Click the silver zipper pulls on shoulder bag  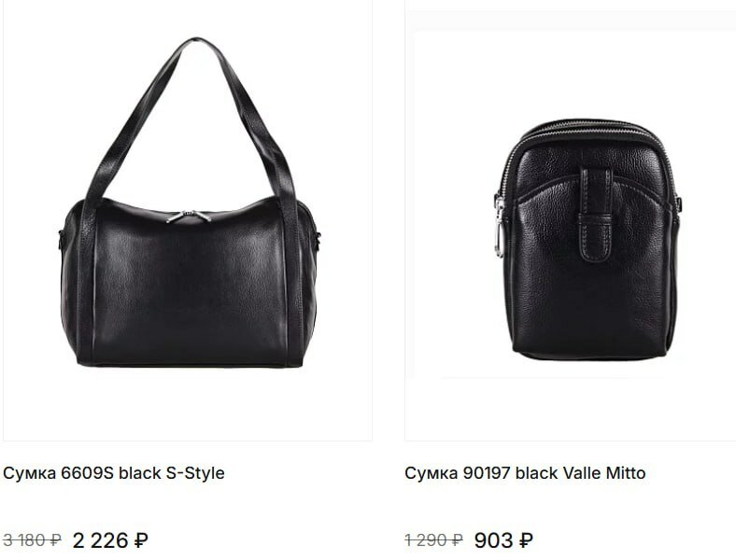point(189,217)
